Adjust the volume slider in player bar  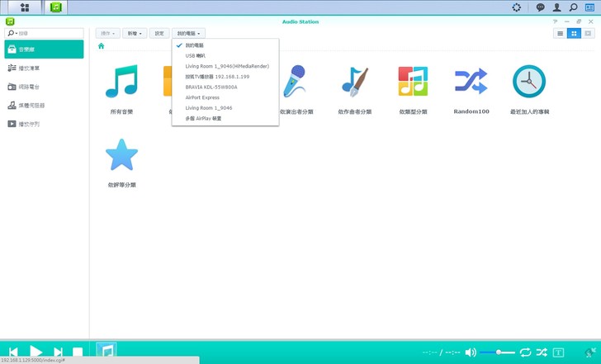499,352
